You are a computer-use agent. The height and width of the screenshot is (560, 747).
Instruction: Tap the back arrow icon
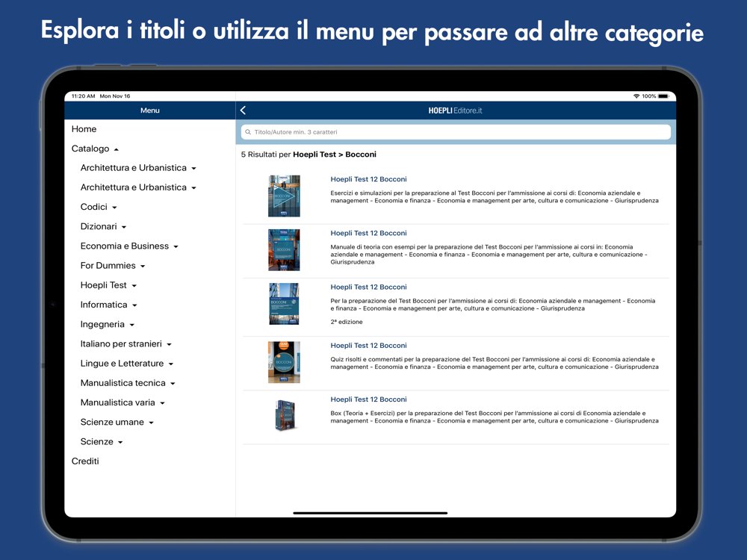[243, 111]
